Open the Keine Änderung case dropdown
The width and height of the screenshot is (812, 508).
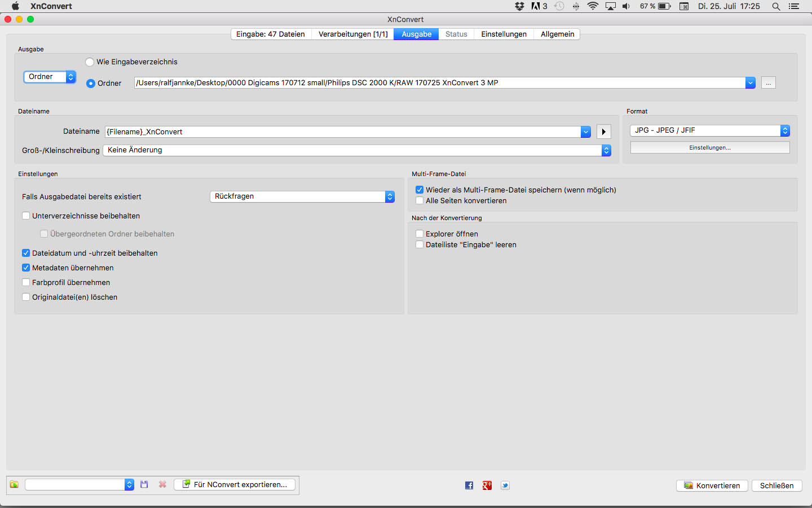(x=356, y=150)
